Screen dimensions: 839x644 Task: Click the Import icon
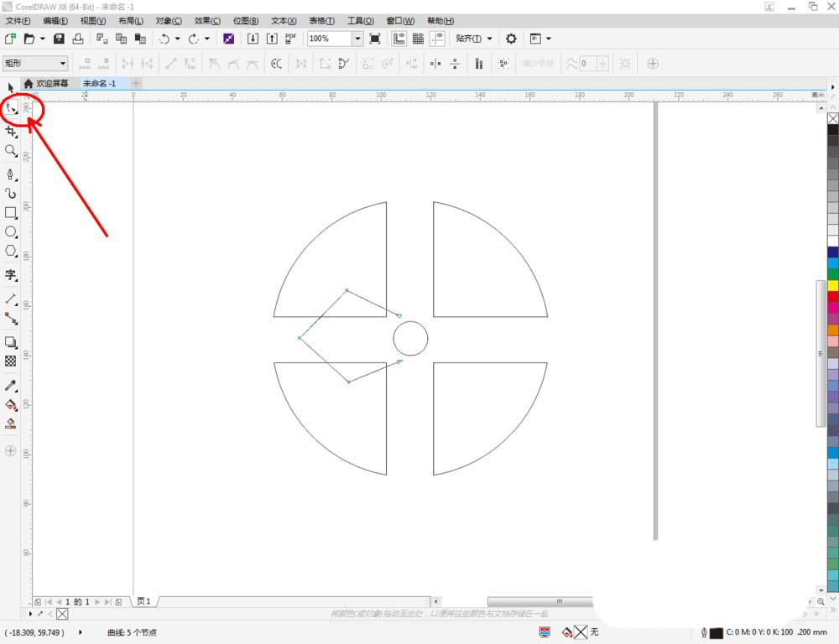tap(253, 39)
